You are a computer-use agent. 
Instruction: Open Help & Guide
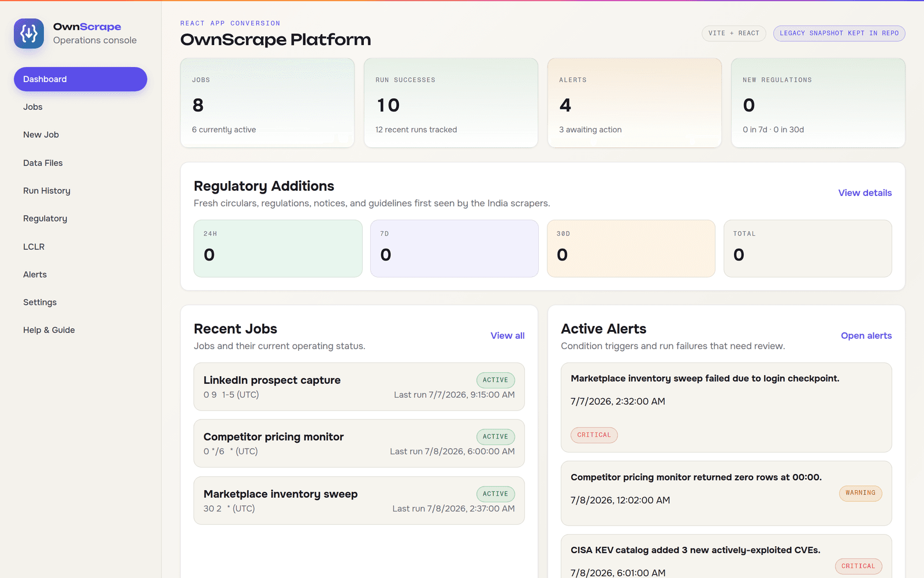[80, 330]
